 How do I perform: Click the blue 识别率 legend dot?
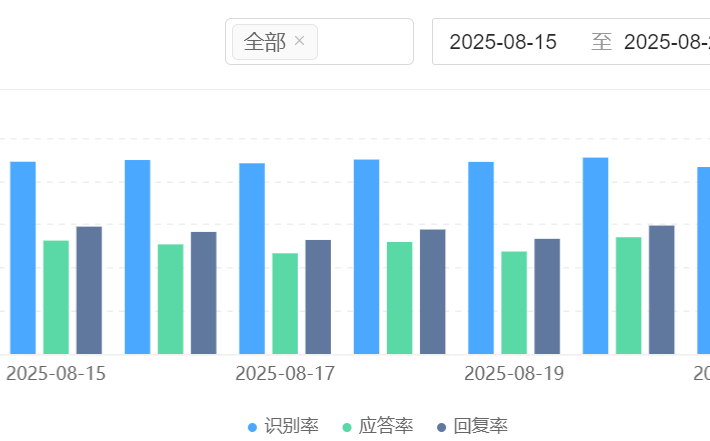253,428
